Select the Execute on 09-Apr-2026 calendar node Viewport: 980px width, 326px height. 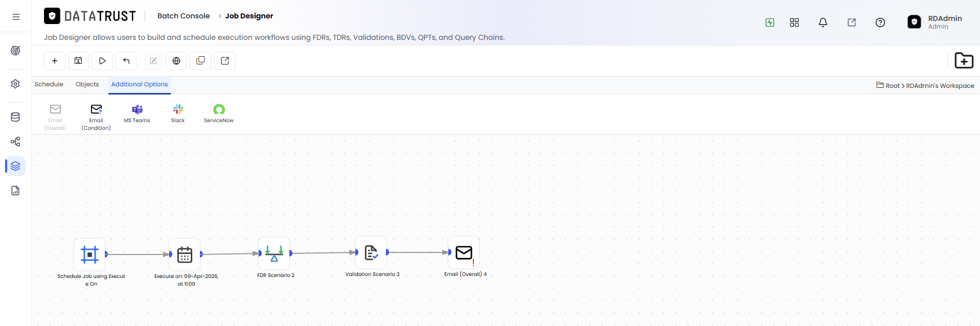click(185, 254)
